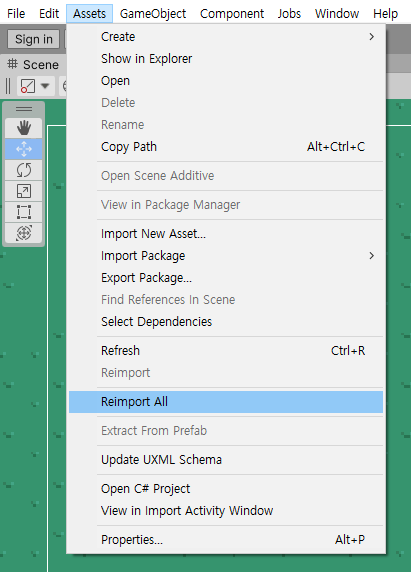Select Open Scene Additive
The width and height of the screenshot is (411, 572).
tap(226, 176)
